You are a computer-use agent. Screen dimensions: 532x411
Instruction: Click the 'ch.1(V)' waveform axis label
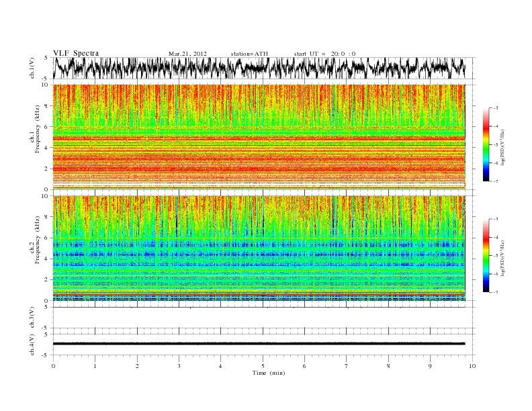(32, 68)
